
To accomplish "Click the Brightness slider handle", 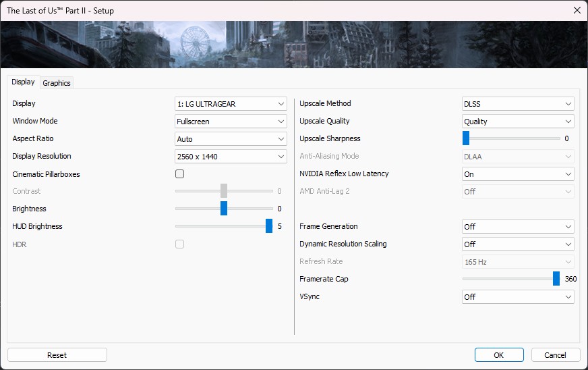I will coord(224,209).
